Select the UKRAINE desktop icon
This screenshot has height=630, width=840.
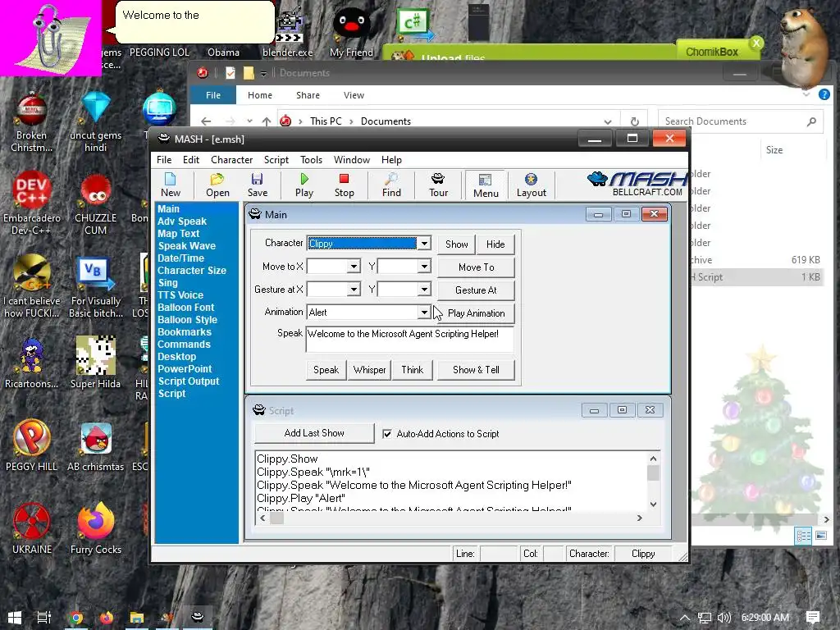[x=32, y=528]
